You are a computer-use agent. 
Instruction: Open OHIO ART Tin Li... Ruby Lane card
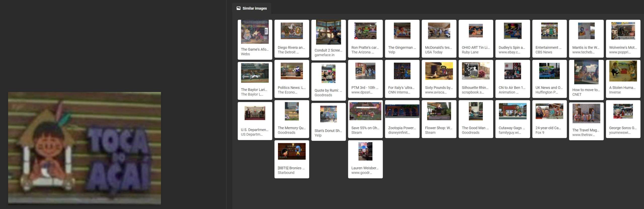point(476,39)
